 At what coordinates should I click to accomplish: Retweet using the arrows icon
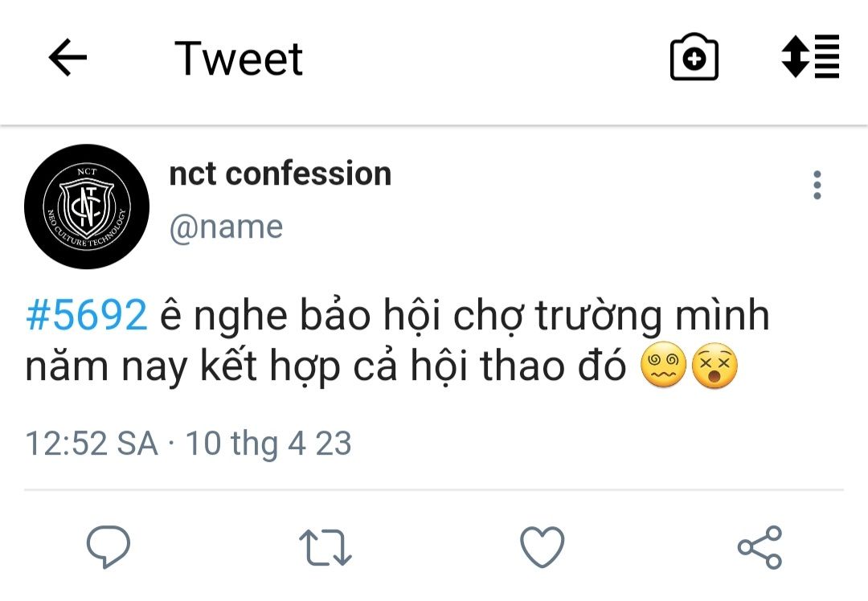[325, 548]
